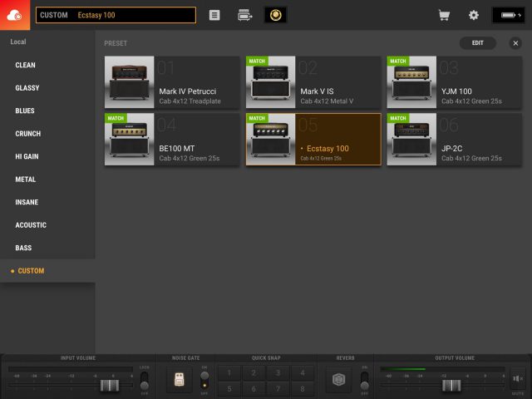This screenshot has width=532, height=399.
Task: Open the preset list icon
Action: [x=214, y=15]
